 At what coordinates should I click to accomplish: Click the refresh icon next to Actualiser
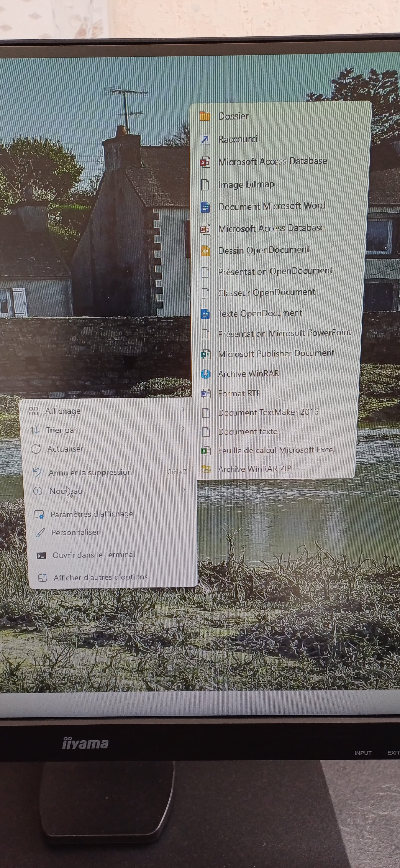point(36,449)
